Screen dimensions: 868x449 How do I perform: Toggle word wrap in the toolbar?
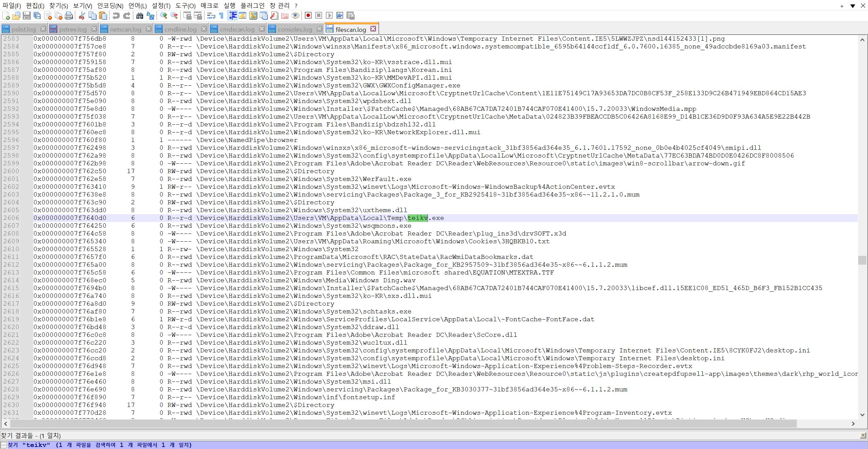pos(211,16)
